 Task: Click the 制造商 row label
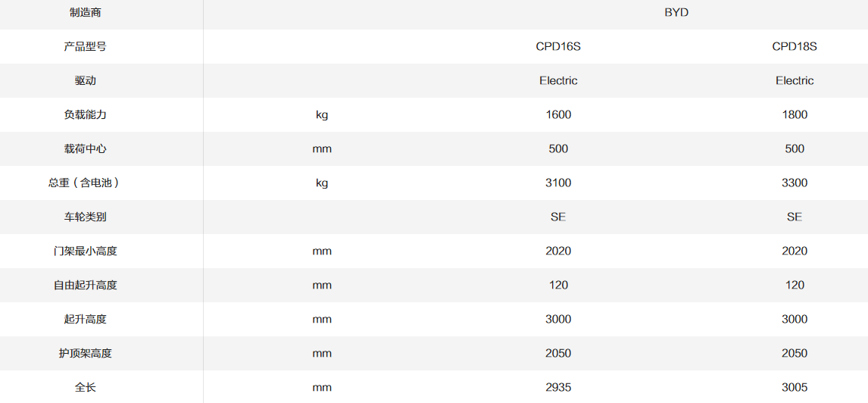[86, 12]
